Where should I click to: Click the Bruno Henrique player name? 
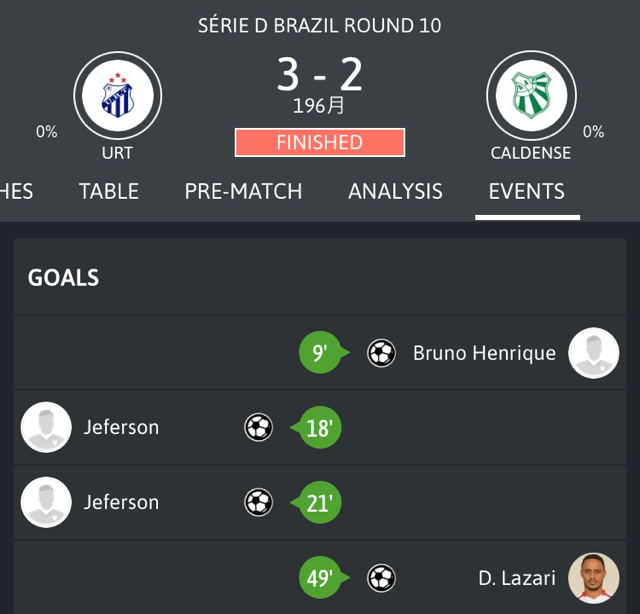point(484,353)
